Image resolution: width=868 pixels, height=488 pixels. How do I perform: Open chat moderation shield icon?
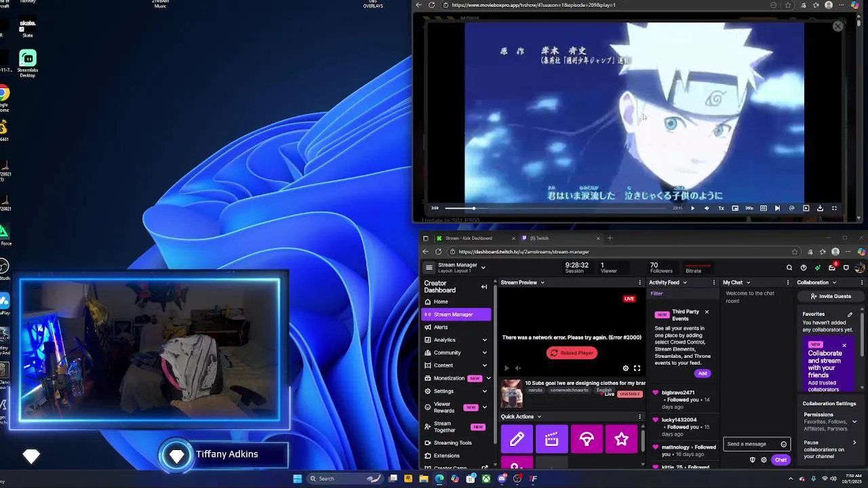752,460
